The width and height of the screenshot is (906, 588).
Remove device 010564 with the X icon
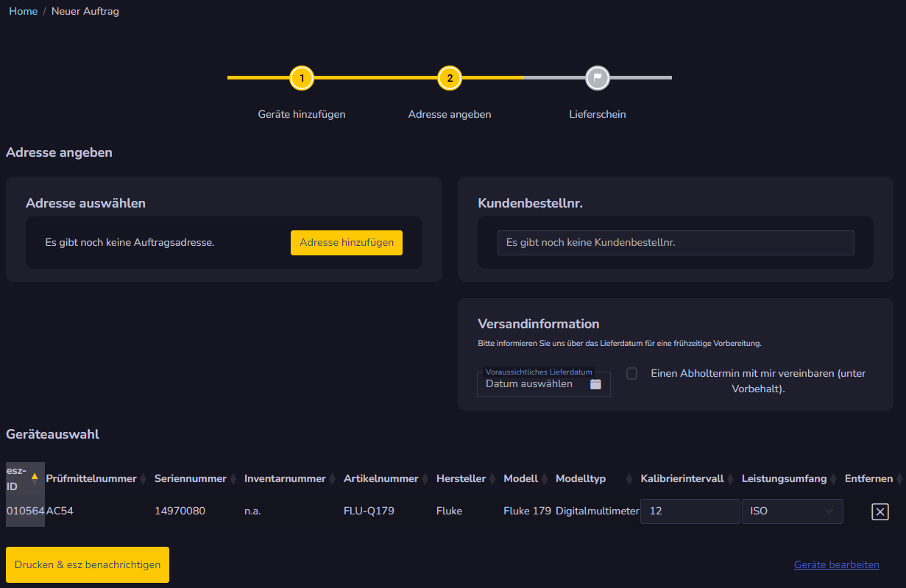click(x=880, y=511)
